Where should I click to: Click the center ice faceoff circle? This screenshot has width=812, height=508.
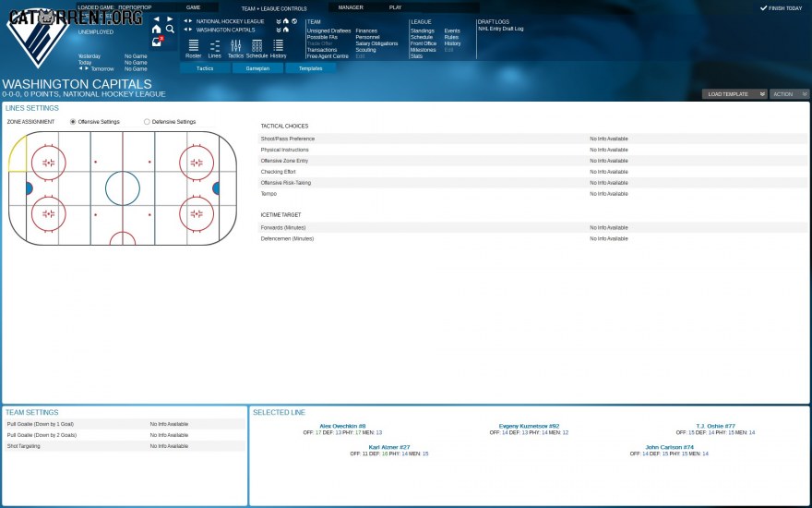click(x=123, y=188)
